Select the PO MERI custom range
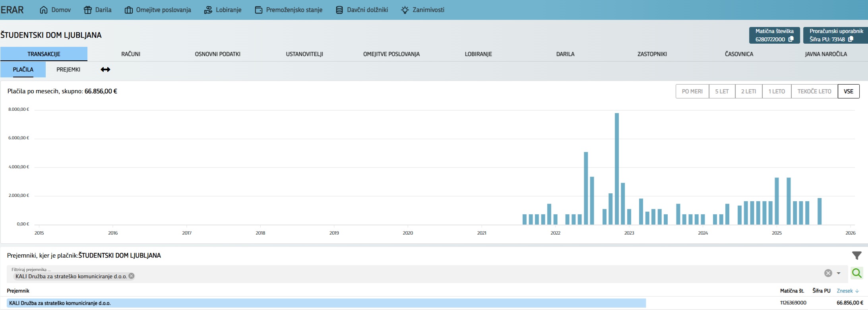 (692, 91)
